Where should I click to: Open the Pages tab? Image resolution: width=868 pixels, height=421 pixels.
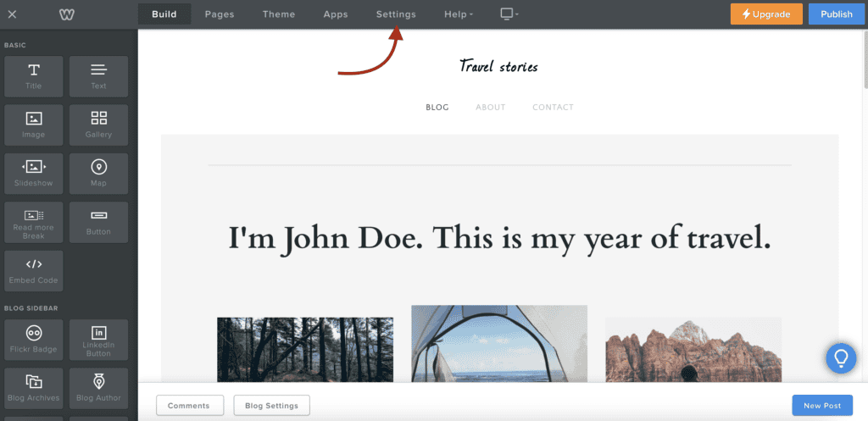coord(220,14)
